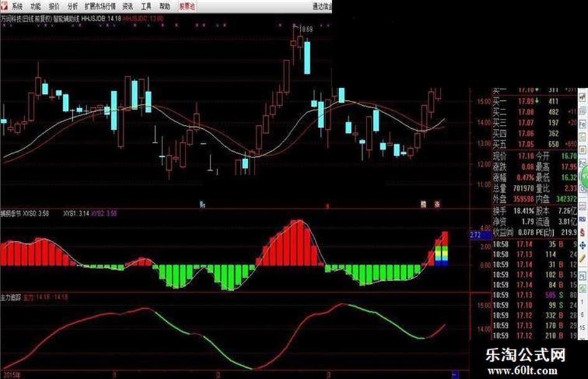Open the 扩展市场行情 menu
The height and width of the screenshot is (379, 588).
click(x=100, y=6)
